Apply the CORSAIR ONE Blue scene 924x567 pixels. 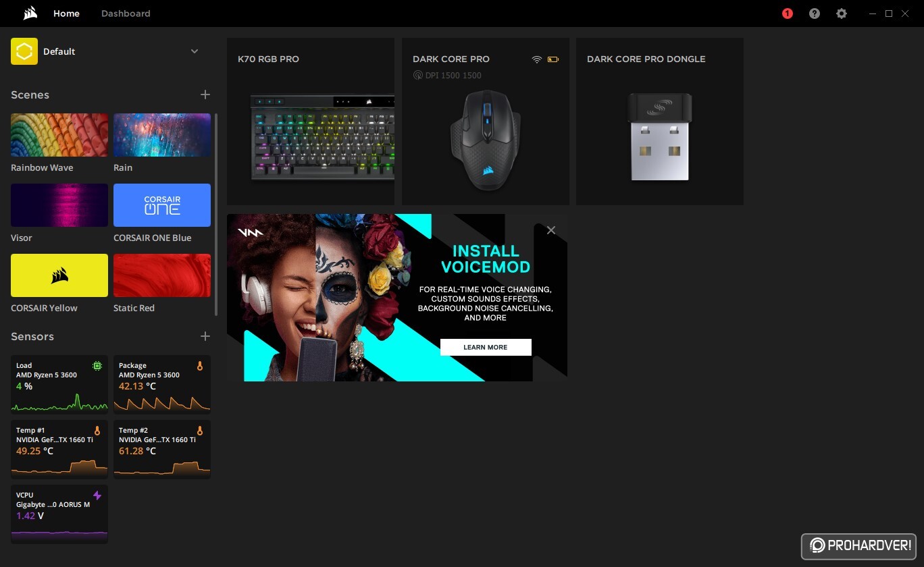162,205
